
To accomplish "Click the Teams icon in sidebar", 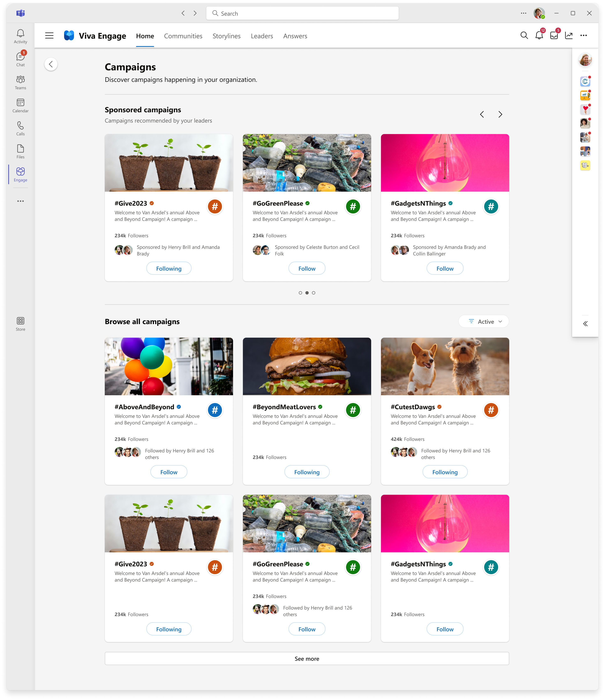I will (20, 82).
